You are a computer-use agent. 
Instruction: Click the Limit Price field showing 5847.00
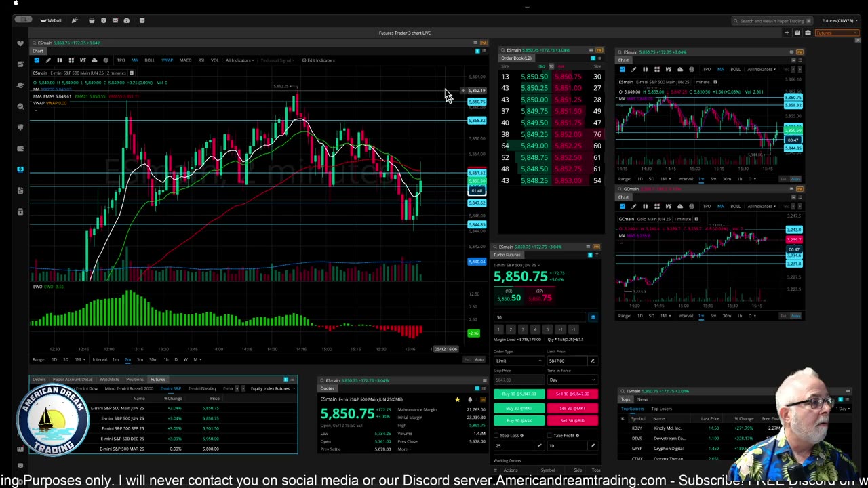[x=567, y=361]
